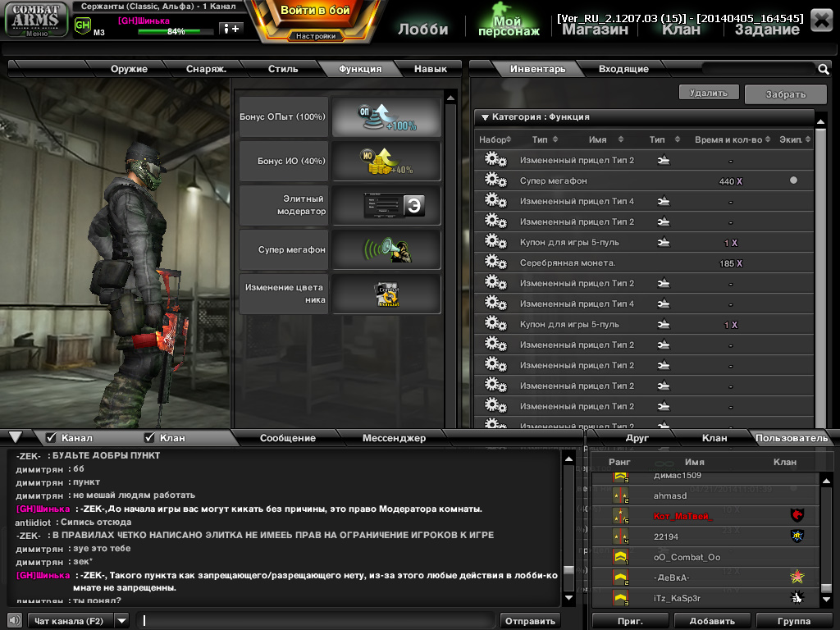Image resolution: width=840 pixels, height=630 pixels.
Task: Open the Сообщение chat tab
Action: click(x=288, y=438)
